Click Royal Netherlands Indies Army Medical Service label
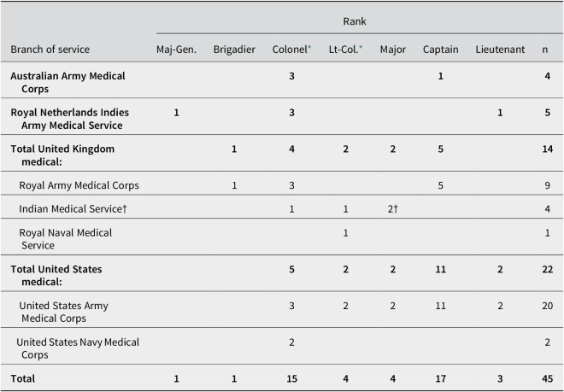The height and width of the screenshot is (392, 564). coord(69,119)
